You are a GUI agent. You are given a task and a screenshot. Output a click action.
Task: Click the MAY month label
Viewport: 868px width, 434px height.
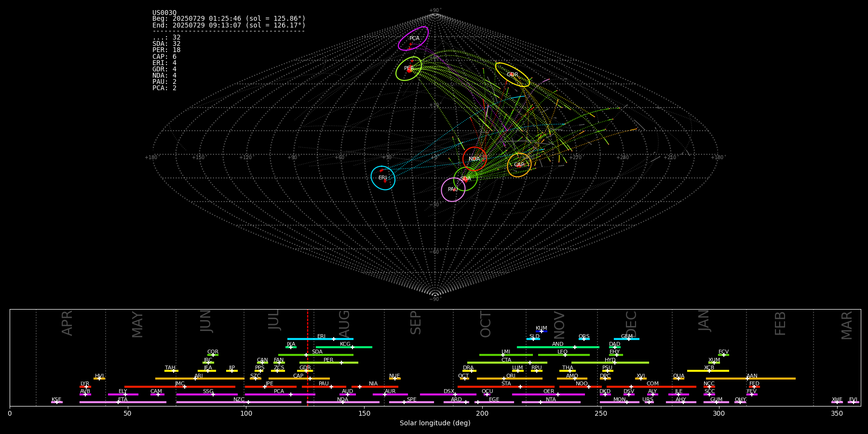(x=137, y=325)
